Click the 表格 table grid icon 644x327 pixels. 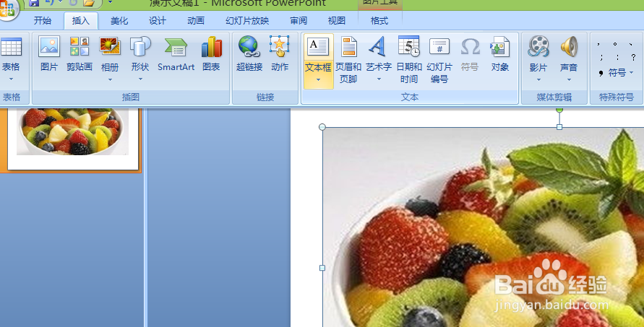pos(11,47)
